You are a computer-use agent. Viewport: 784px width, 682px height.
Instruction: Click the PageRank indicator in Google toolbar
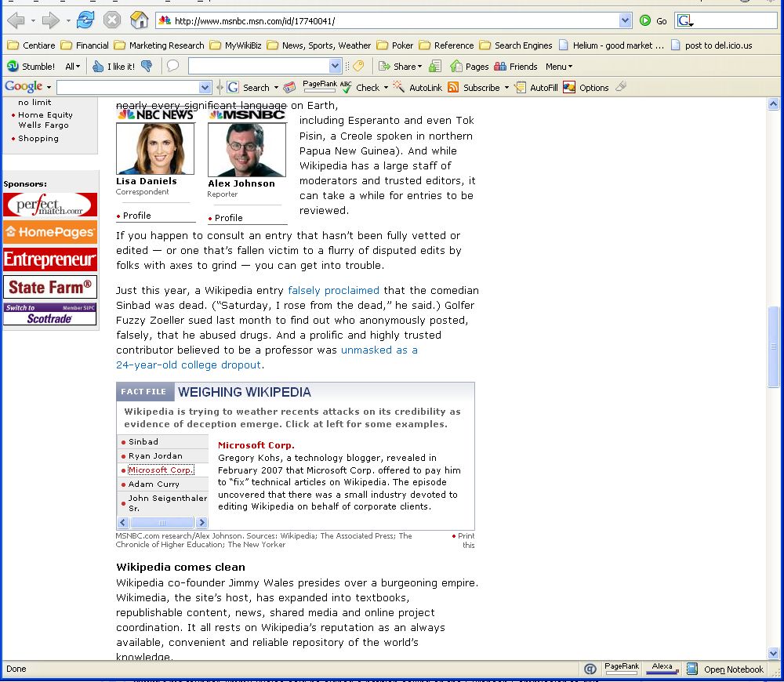coord(320,86)
